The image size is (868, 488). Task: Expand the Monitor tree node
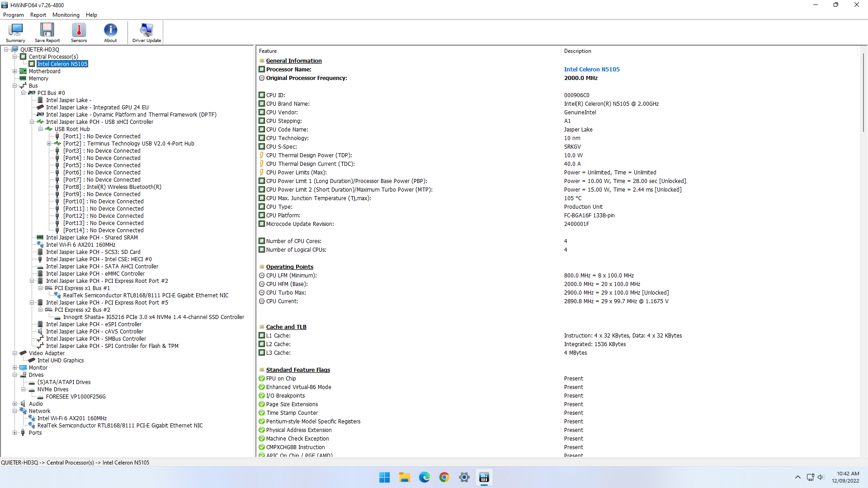coord(14,367)
